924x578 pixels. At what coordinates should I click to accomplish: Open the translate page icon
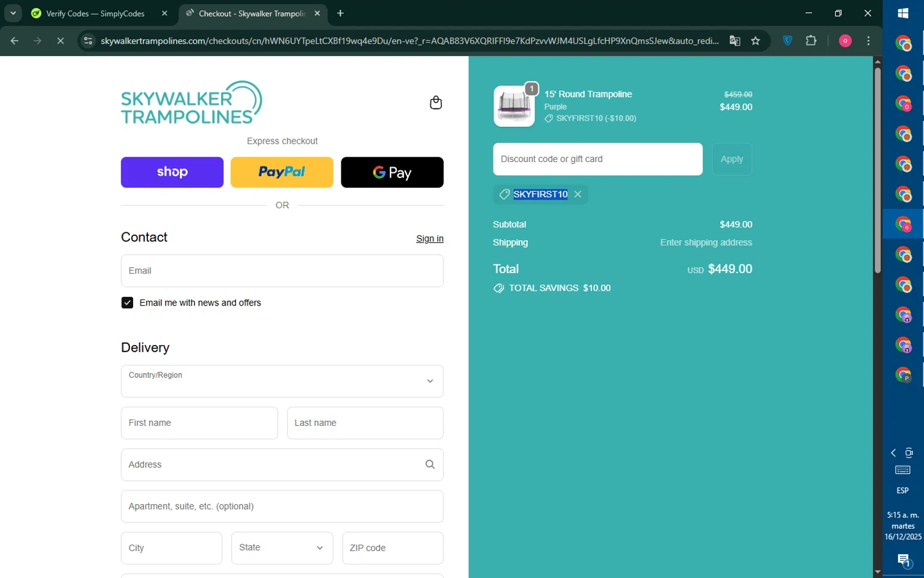(735, 41)
